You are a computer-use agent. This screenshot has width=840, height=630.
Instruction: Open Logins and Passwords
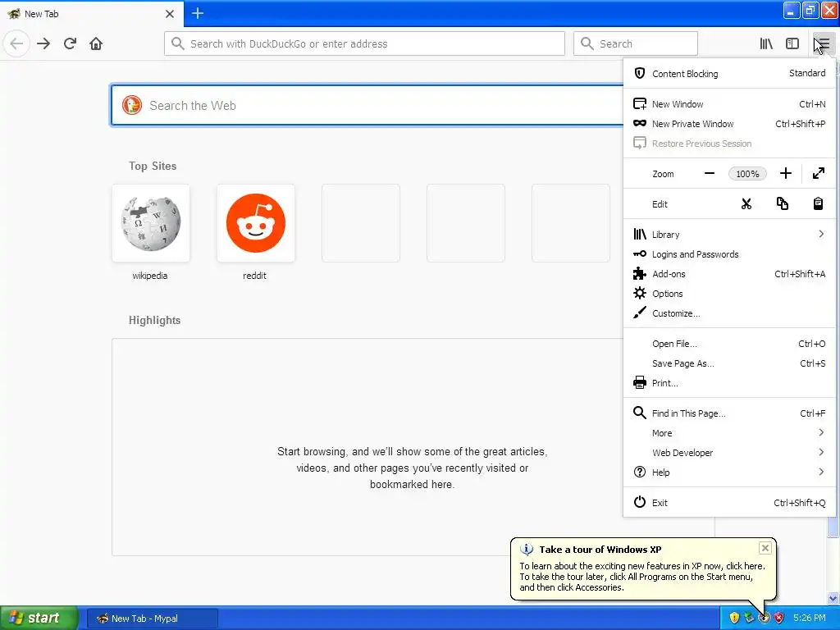729,254
